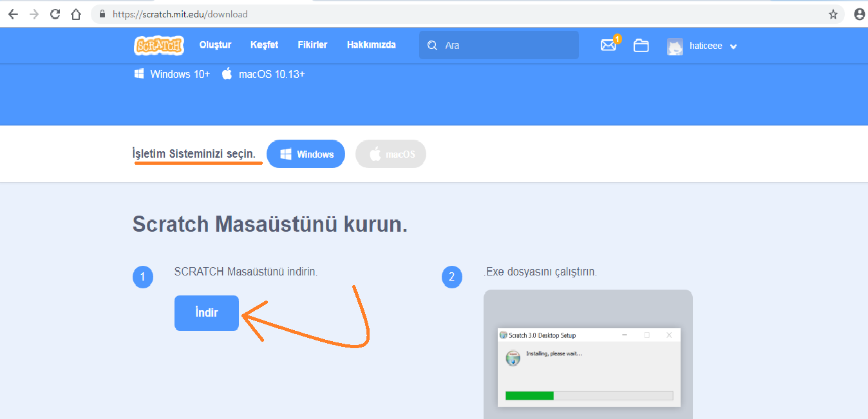Open Chrome profile account icon
This screenshot has height=419, width=868.
859,14
